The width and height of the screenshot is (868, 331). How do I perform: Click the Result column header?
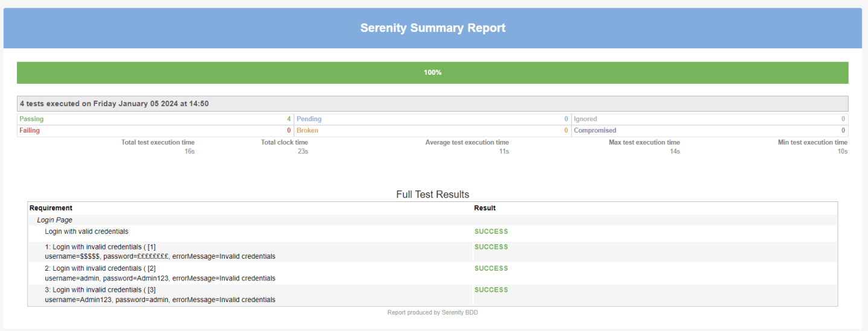point(485,208)
